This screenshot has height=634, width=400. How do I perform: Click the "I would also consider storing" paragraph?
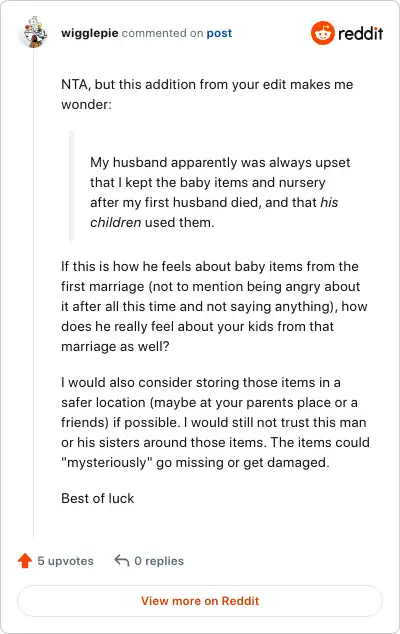[x=215, y=422]
